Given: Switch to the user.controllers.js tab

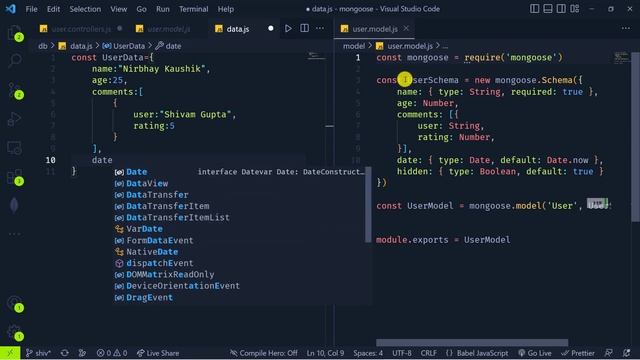Looking at the screenshot, I should [x=81, y=29].
